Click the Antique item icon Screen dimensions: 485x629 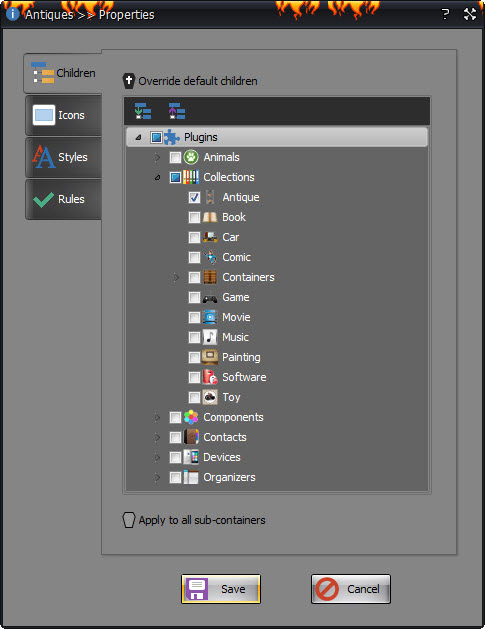coord(210,197)
